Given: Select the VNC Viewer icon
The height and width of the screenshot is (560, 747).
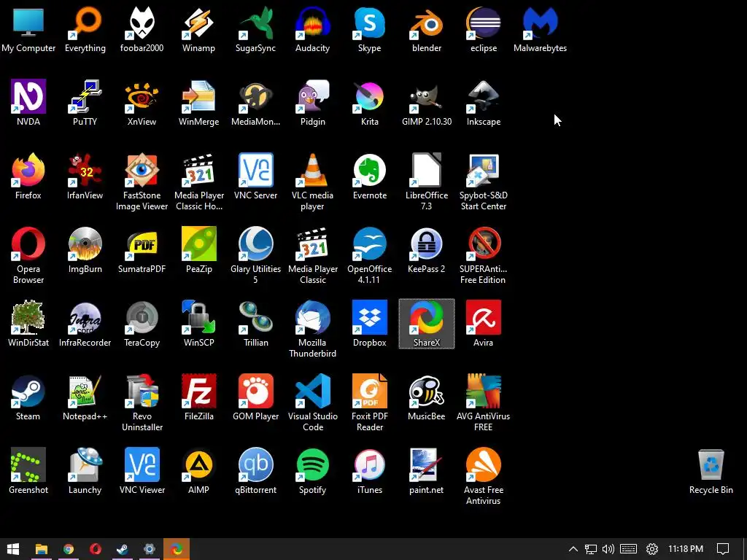Looking at the screenshot, I should coord(142,472).
